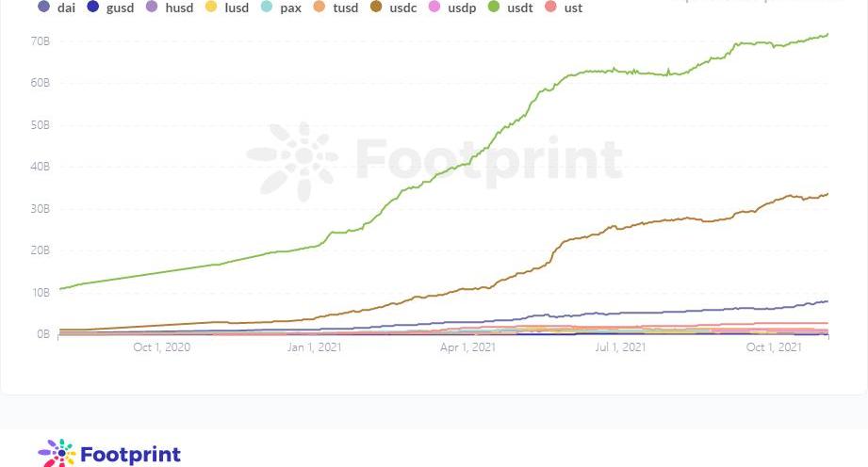Select the Jan 1, 2021 axis label
This screenshot has height=467, width=868.
315,348
